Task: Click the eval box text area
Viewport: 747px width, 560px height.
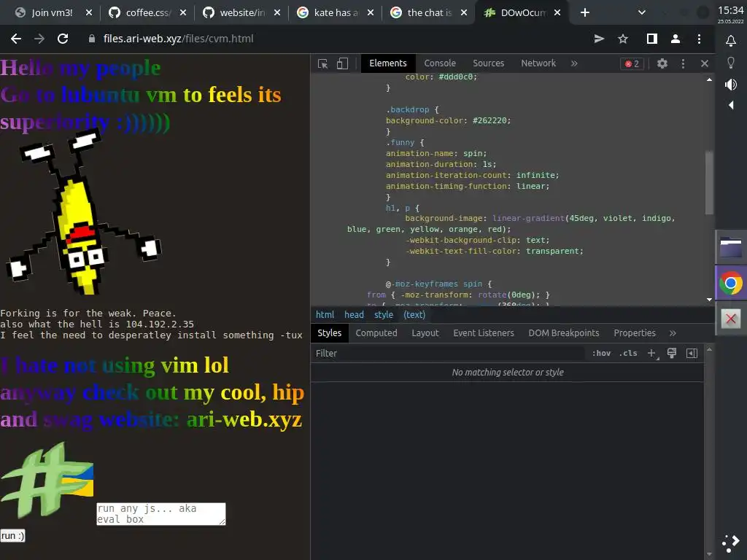Action: point(161,514)
